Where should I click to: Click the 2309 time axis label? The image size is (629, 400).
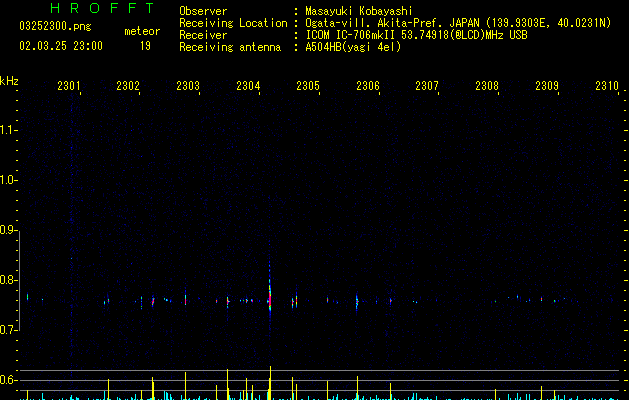tap(546, 86)
